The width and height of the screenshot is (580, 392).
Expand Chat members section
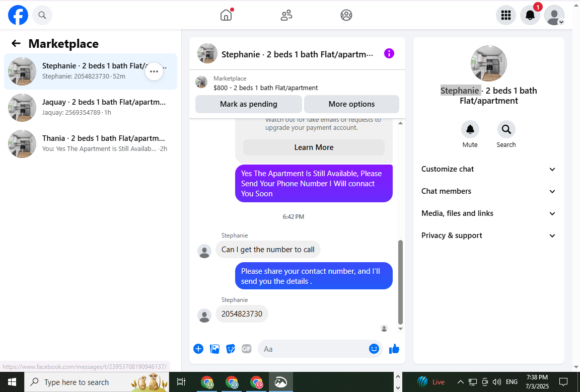489,191
